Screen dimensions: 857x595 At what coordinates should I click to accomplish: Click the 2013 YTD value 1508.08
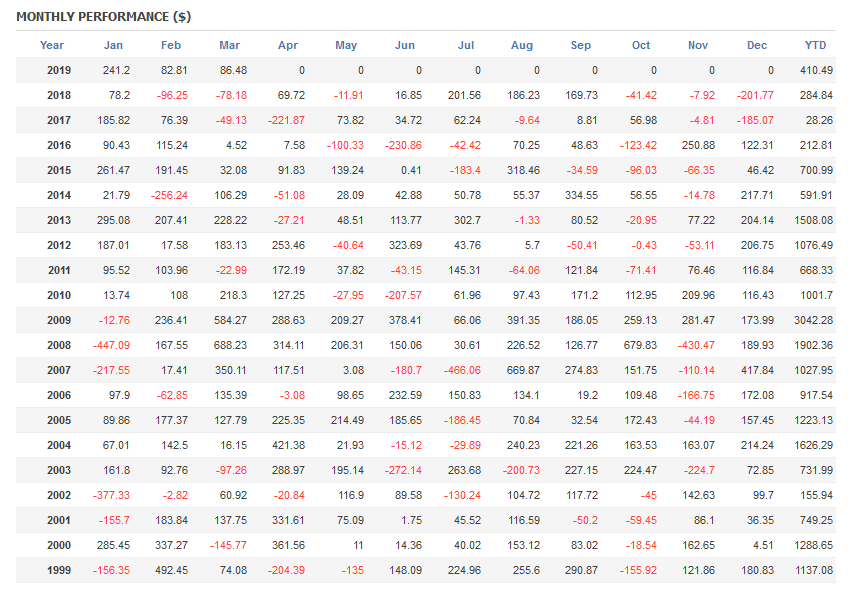click(x=814, y=220)
